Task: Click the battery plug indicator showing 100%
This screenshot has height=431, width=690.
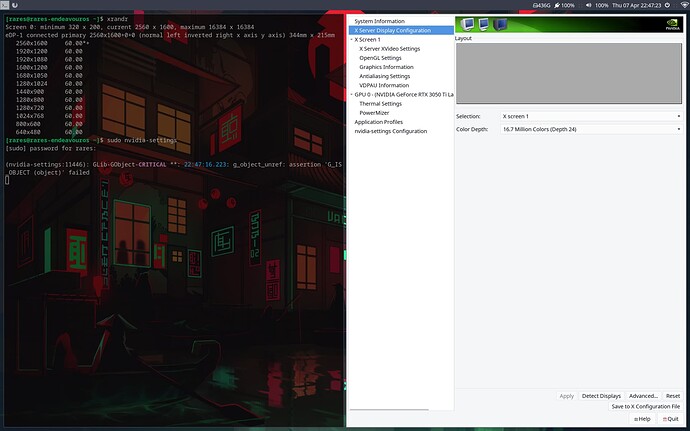Action: coord(564,5)
